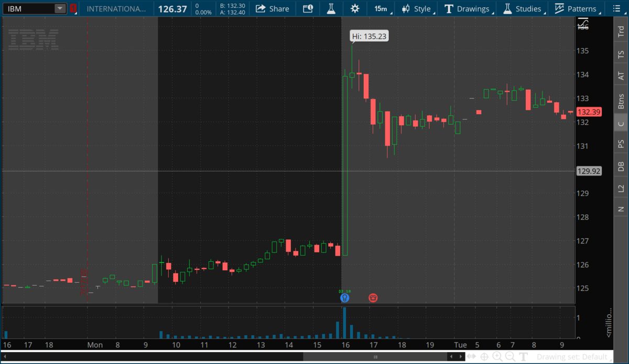Open the AT sidebar tab
This screenshot has width=629, height=364.
[x=621, y=76]
